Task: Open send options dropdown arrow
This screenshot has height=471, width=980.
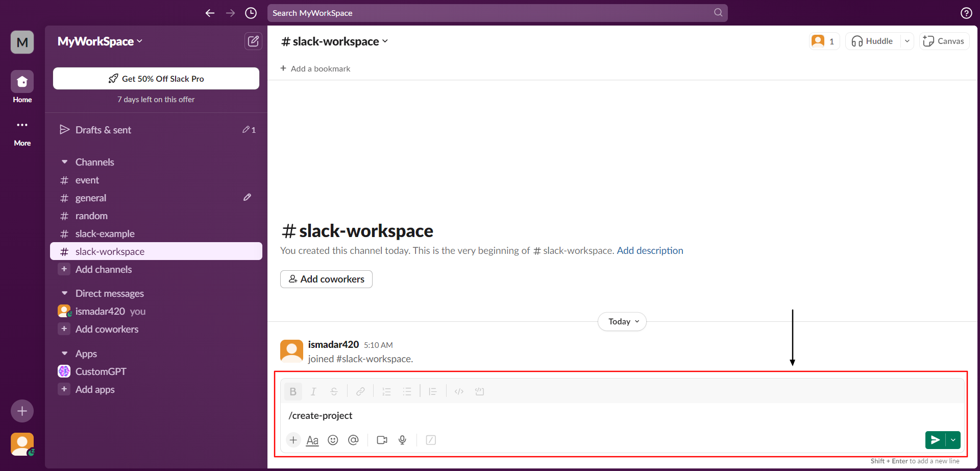Action: [953, 440]
